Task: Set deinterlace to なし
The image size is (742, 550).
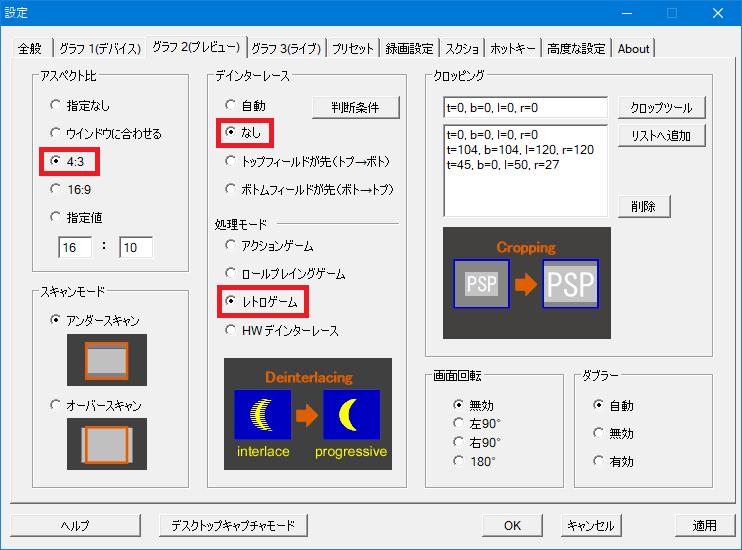Action: 243,133
